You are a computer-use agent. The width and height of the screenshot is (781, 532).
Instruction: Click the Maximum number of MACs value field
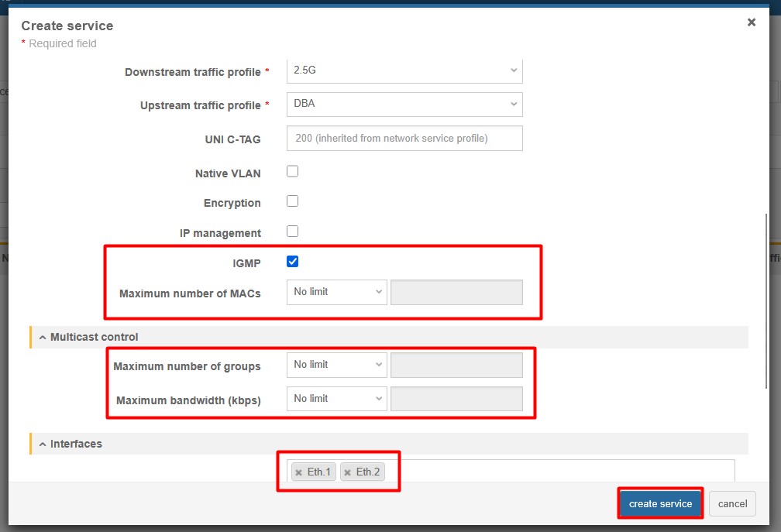click(456, 292)
